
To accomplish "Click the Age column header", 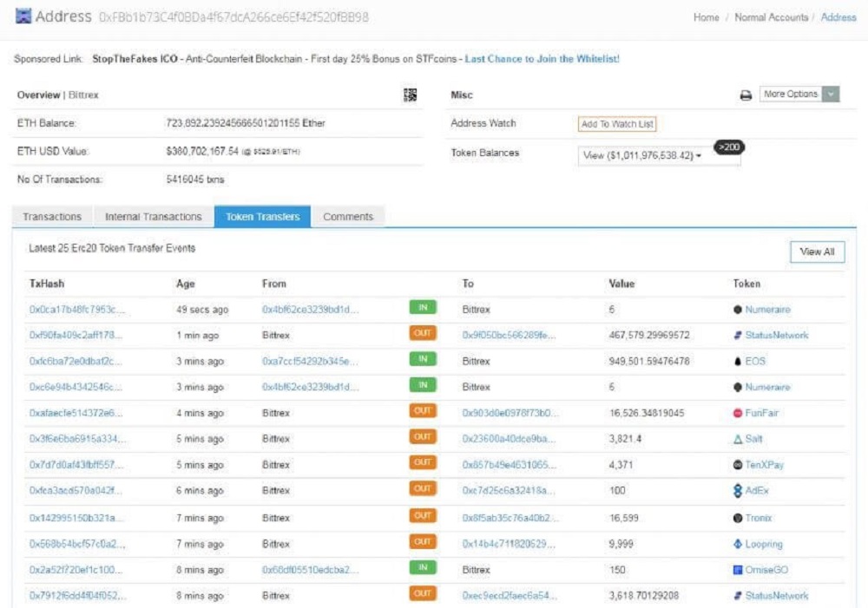I will [186, 284].
